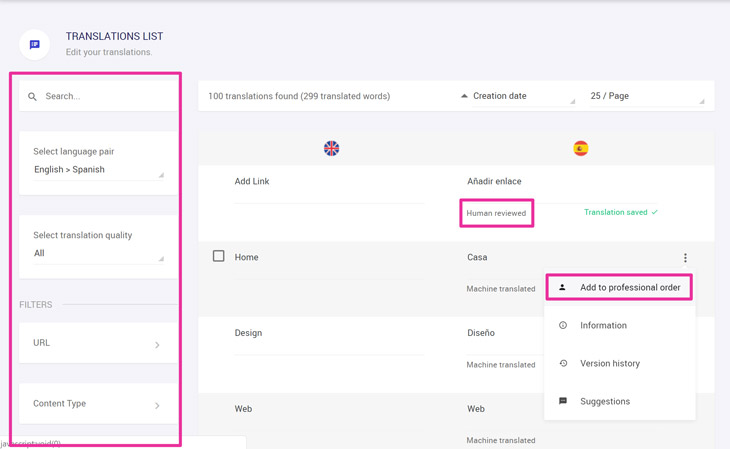Change the 25 / Page dropdown
This screenshot has height=449, width=730.
(x=647, y=96)
